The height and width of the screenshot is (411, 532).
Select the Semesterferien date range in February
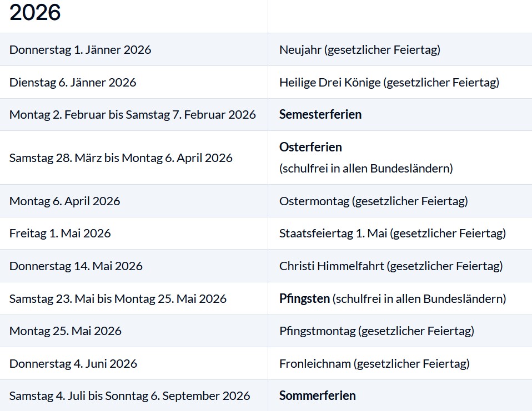point(132,115)
